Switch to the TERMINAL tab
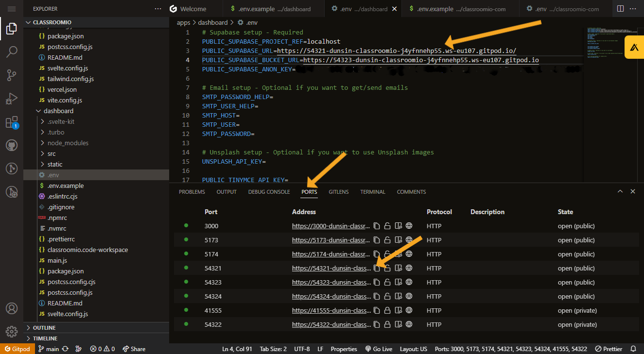The height and width of the screenshot is (354, 644). (372, 191)
